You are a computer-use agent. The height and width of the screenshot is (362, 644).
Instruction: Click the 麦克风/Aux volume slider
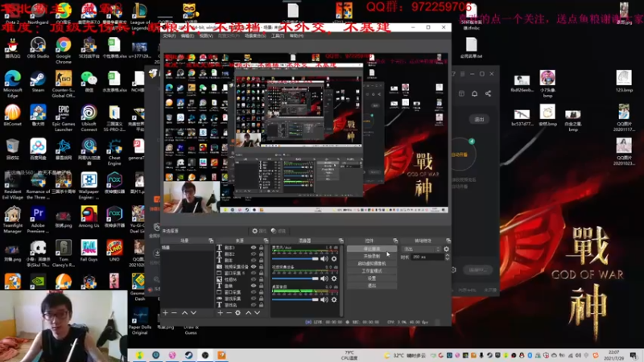coord(295,258)
